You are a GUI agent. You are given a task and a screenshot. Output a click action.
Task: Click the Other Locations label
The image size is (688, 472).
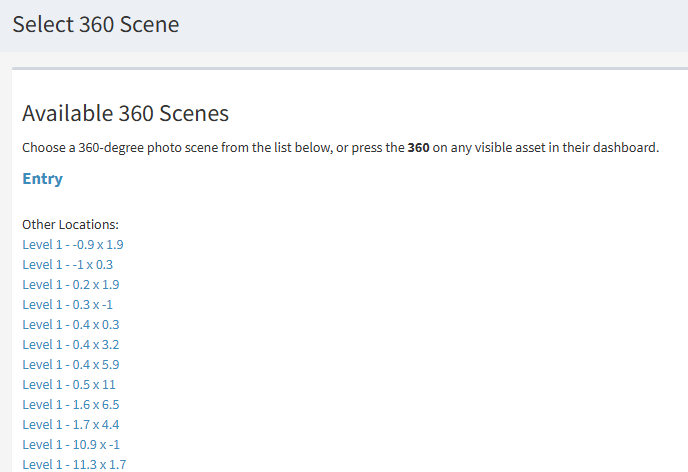pyautogui.click(x=70, y=224)
